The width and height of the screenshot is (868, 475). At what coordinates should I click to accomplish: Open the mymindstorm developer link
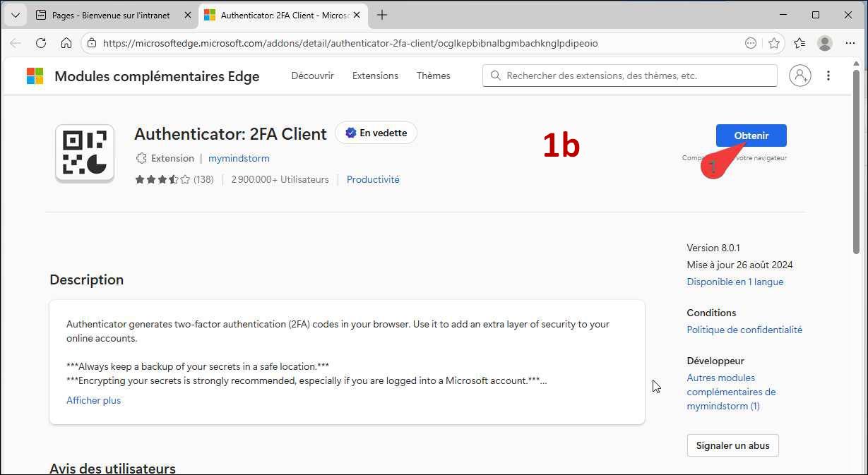tap(239, 158)
